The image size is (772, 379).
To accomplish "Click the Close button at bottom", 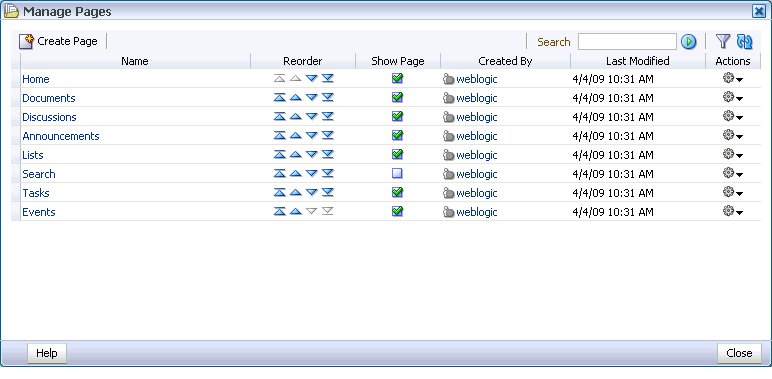I will 739,353.
